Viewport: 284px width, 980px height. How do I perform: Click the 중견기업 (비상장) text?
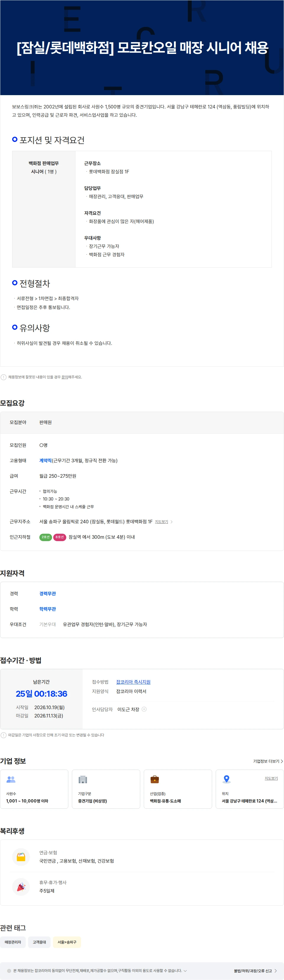(x=92, y=801)
